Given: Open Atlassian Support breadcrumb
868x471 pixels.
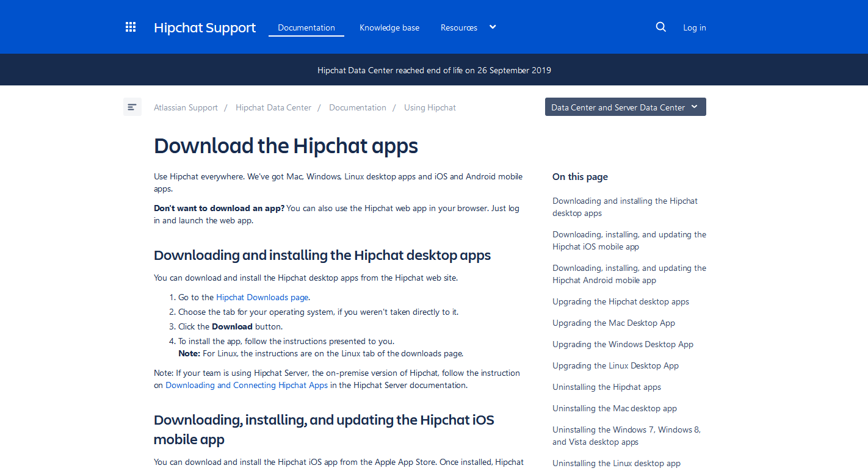Looking at the screenshot, I should point(186,107).
